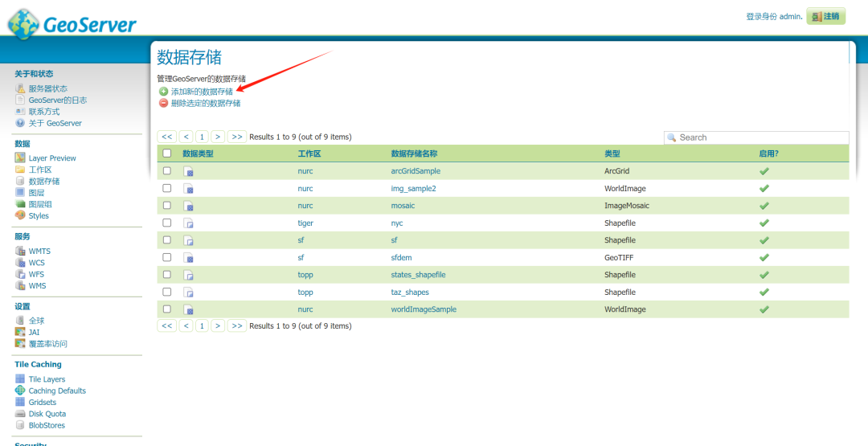Open the worldImageSample data store link
Viewport: 868px width, 446px height.
tap(424, 309)
